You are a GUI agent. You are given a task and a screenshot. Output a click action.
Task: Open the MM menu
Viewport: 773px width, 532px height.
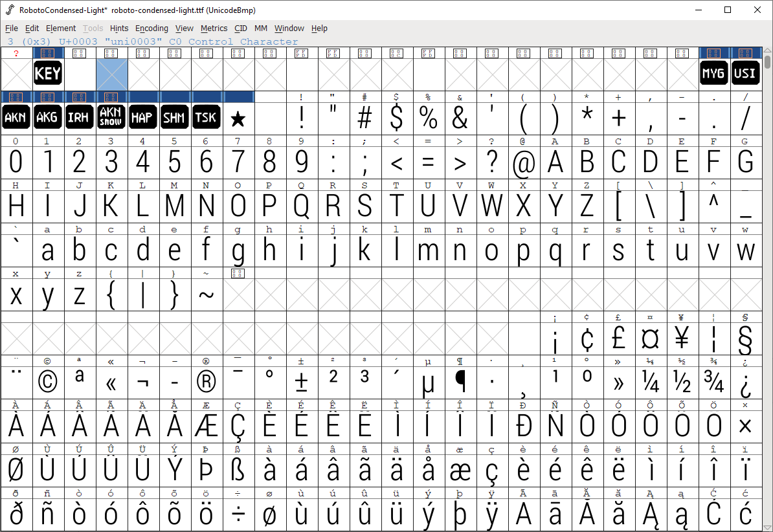(x=261, y=28)
